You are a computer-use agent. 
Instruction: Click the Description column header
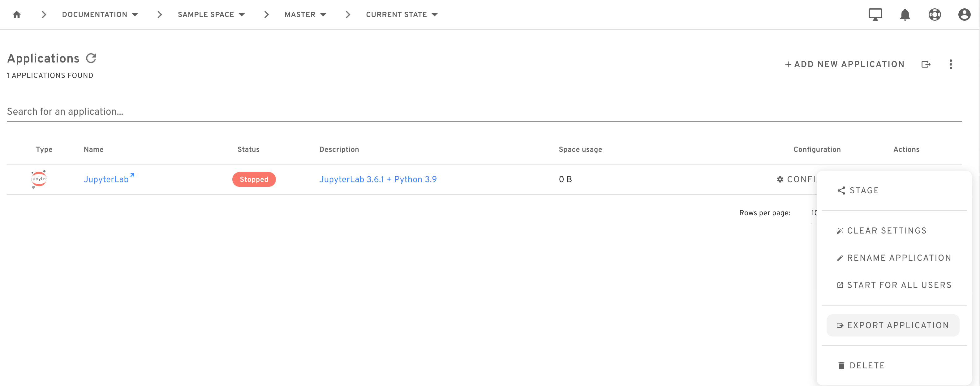pyautogui.click(x=339, y=149)
